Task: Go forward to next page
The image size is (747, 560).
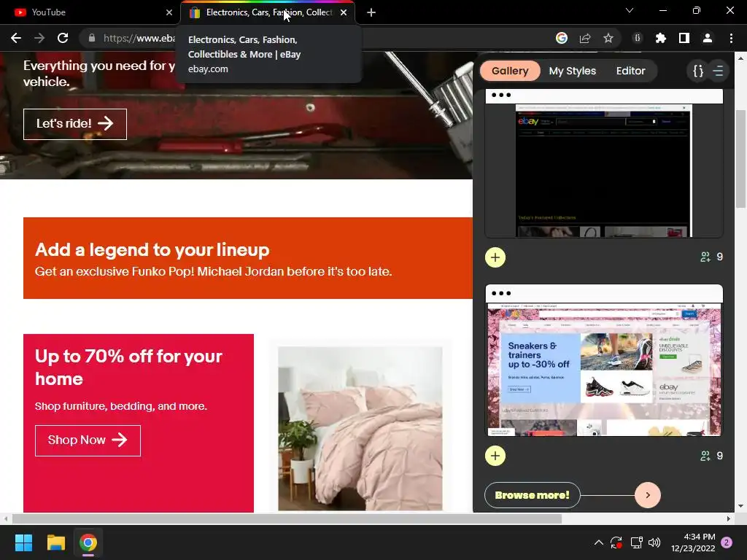Action: click(x=39, y=38)
